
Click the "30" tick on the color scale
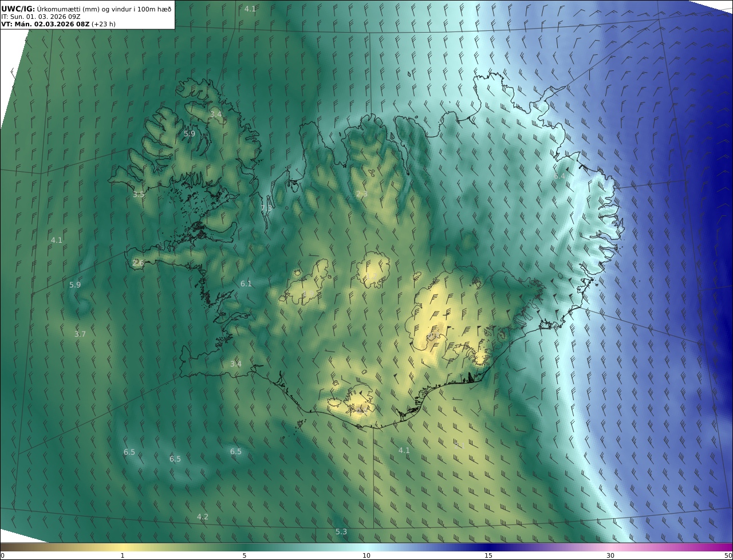(x=610, y=555)
